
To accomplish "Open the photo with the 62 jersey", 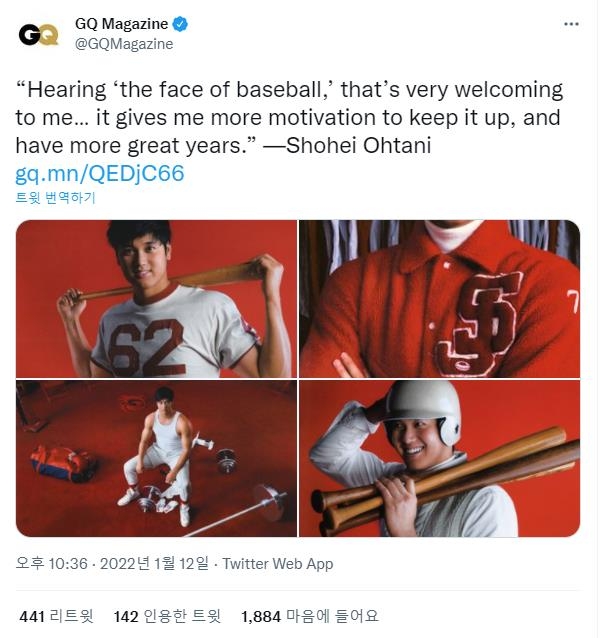I will tap(156, 298).
